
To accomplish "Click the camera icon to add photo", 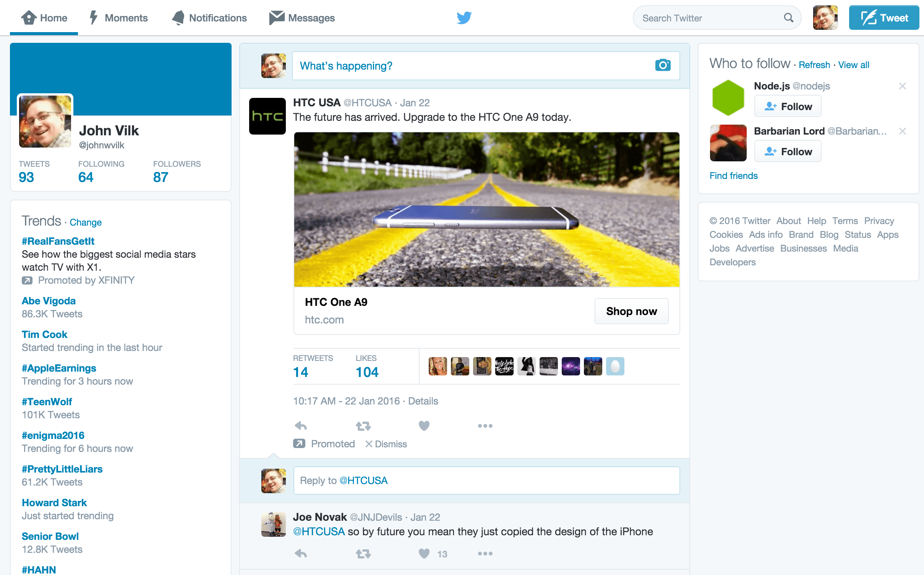I will [x=663, y=65].
